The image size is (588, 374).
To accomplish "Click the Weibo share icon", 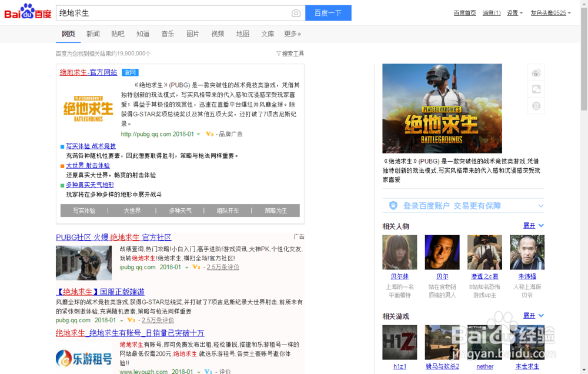I will 536,73.
